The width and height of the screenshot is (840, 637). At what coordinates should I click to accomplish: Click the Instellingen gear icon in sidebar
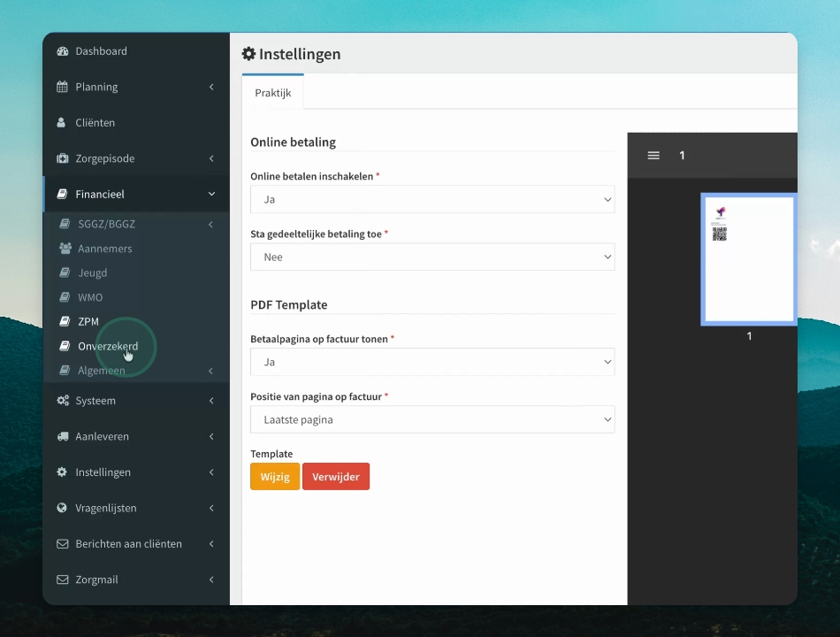coord(62,472)
